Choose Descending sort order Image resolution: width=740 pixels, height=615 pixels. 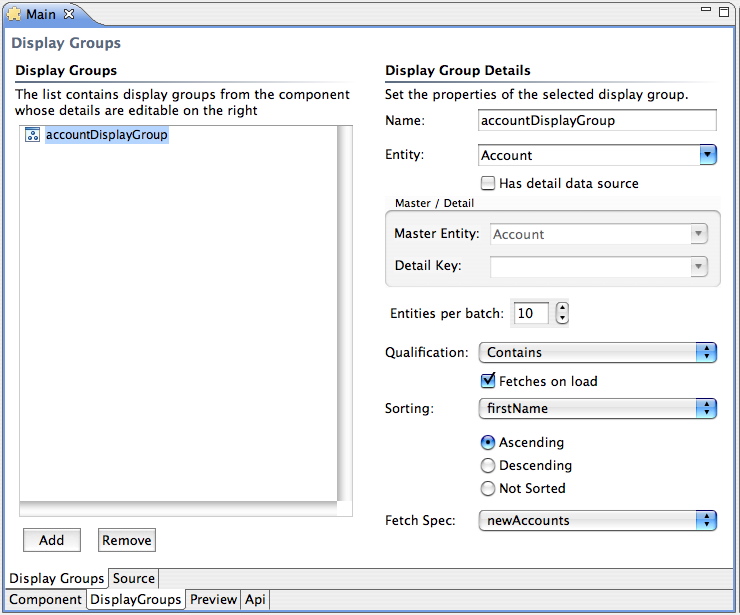click(x=488, y=465)
